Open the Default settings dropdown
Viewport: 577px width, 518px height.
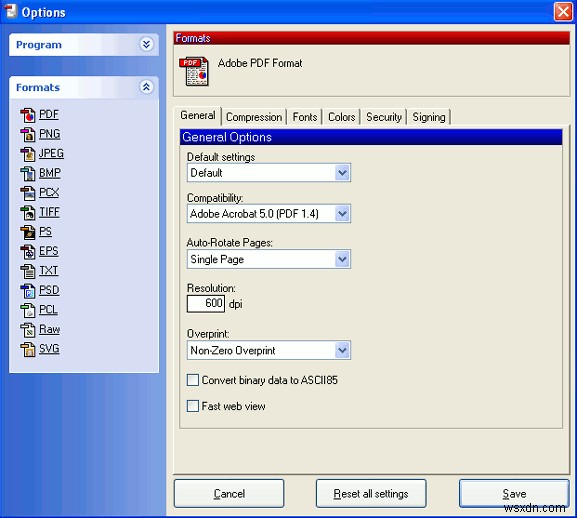[x=269, y=173]
